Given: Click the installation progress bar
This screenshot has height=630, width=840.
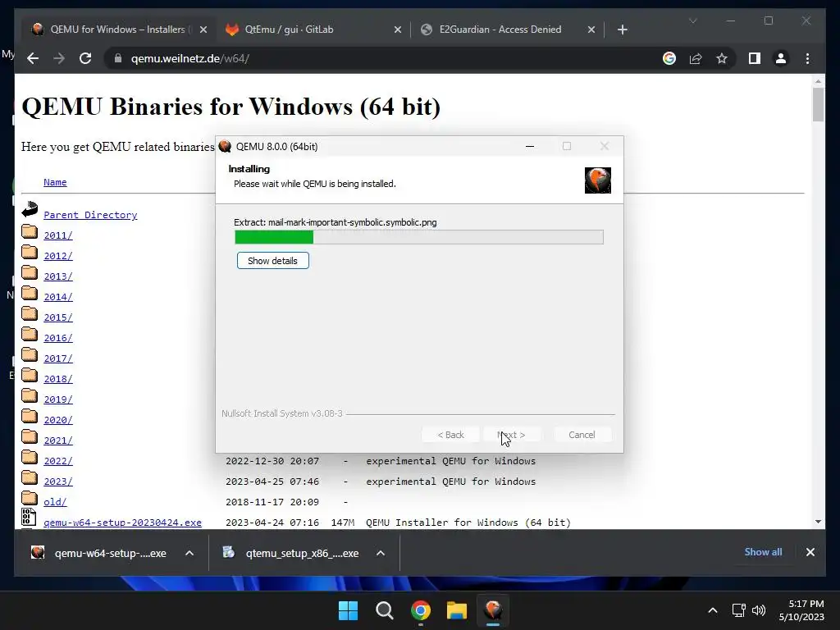Looking at the screenshot, I should 419,237.
